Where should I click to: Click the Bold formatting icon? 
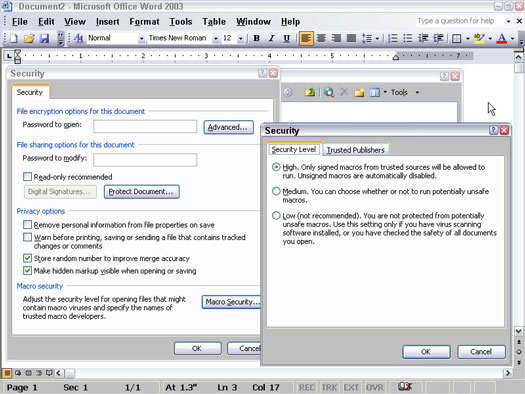[256, 38]
